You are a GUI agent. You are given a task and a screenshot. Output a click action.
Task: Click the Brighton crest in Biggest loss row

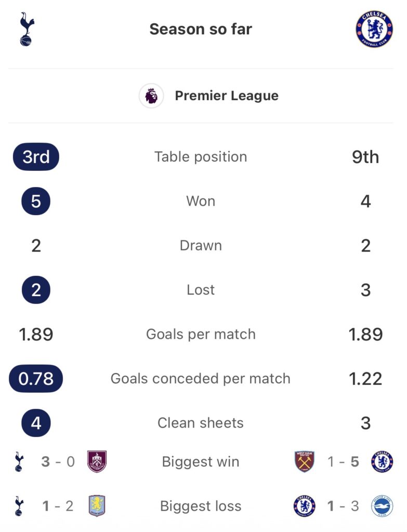click(382, 506)
